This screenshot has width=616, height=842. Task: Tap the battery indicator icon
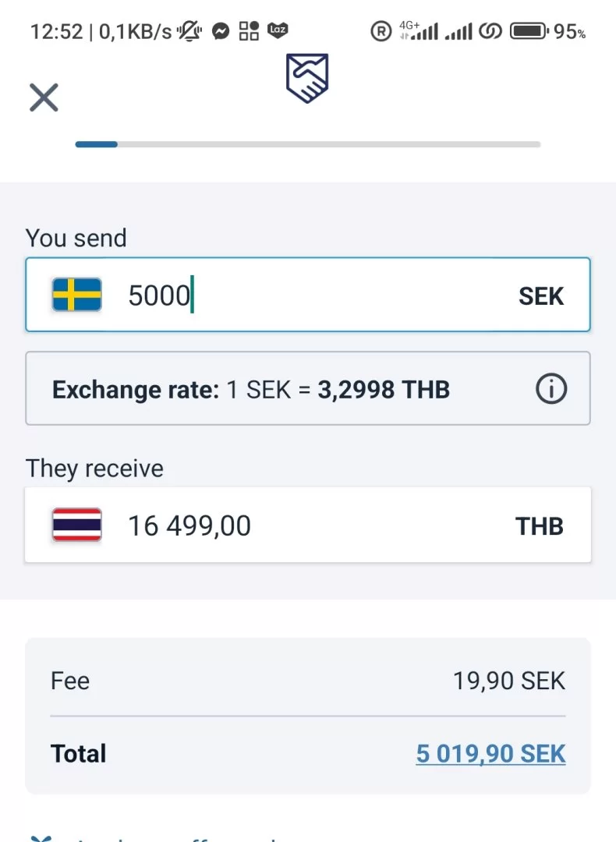(529, 31)
